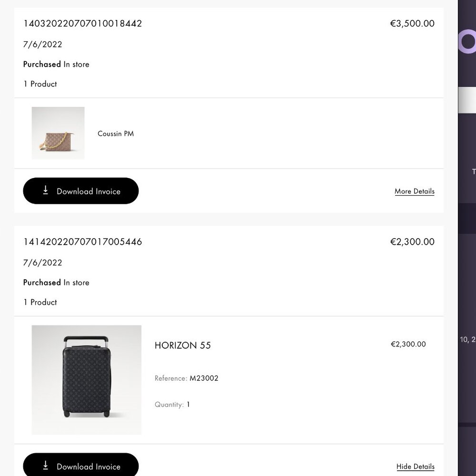Click the HORIZON 55 product title
The image size is (476, 476).
click(x=183, y=346)
